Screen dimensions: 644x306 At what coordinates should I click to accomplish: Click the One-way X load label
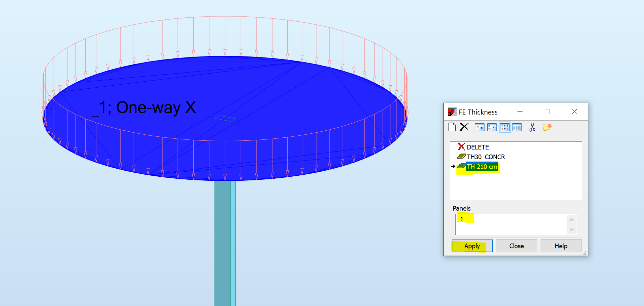(x=144, y=107)
